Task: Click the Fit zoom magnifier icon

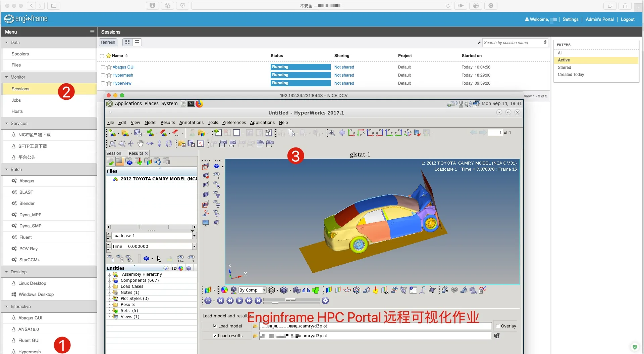Action: tap(332, 133)
